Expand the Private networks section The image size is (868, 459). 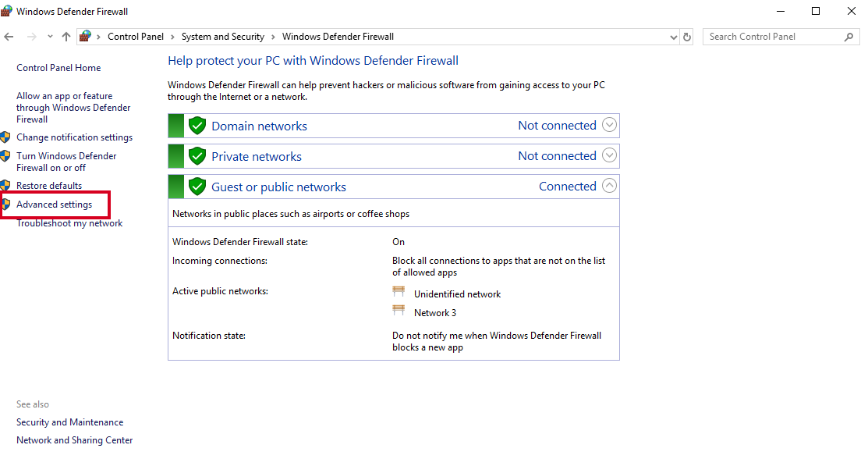(609, 155)
